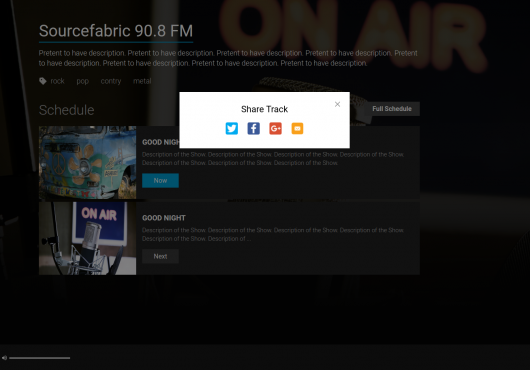This screenshot has width=530, height=370.
Task: Share track via Google Plus icon
Action: (x=275, y=128)
